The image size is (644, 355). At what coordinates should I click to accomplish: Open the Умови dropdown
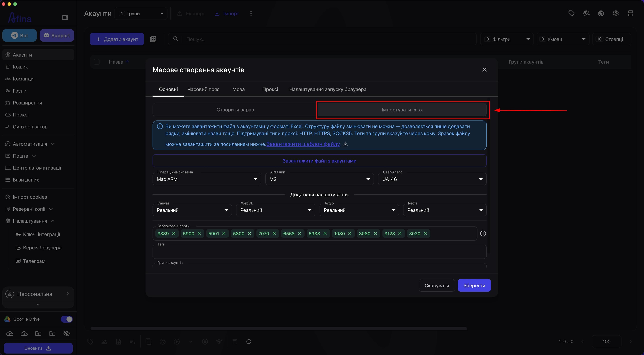pos(563,39)
